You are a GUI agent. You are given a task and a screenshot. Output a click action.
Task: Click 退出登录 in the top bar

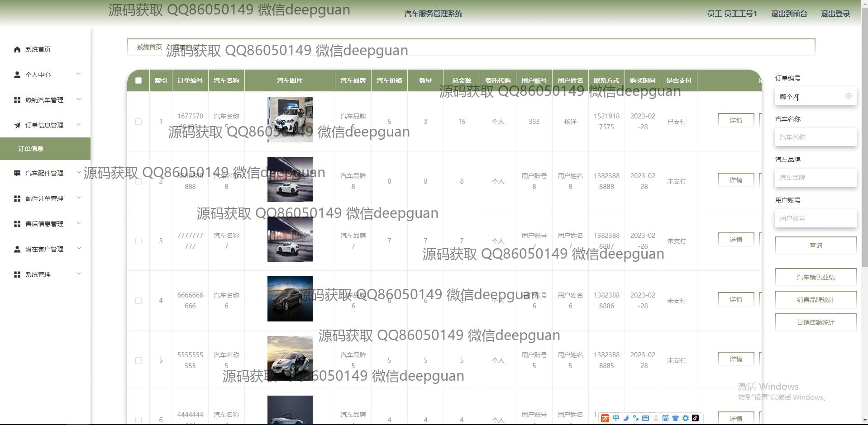(835, 14)
